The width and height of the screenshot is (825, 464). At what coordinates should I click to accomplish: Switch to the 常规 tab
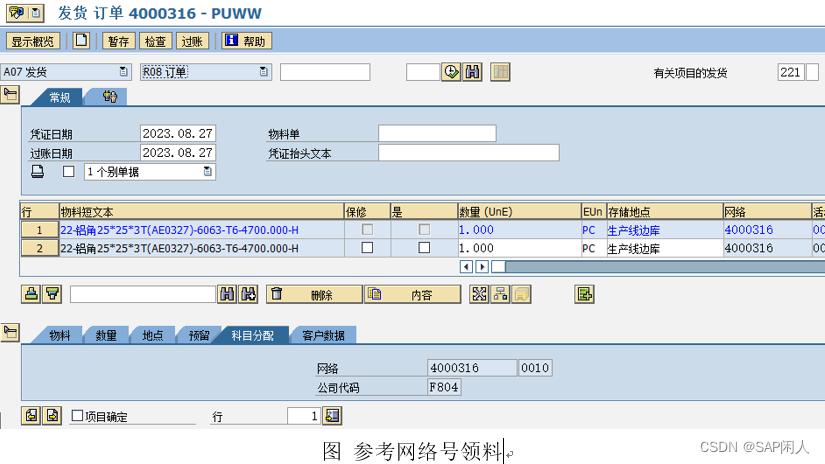click(59, 97)
